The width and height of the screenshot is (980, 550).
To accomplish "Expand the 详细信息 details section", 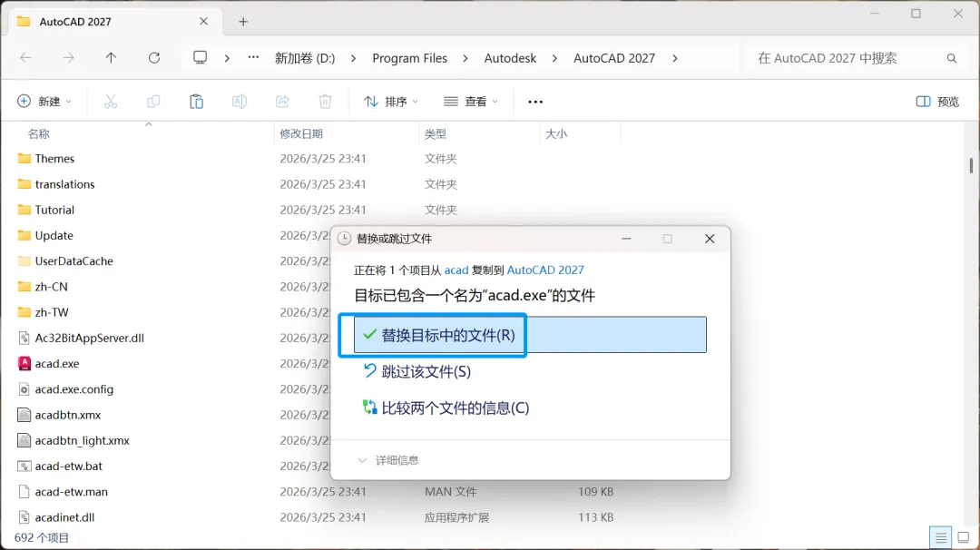I will (388, 461).
